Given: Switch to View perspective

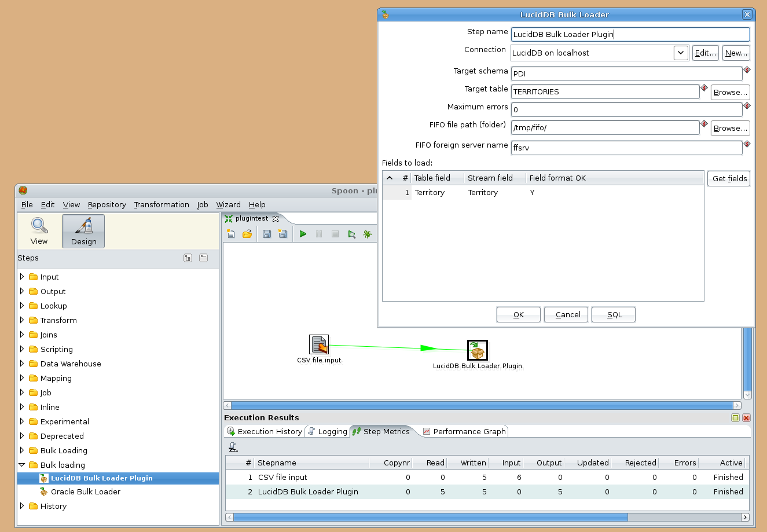Looking at the screenshot, I should tap(39, 232).
